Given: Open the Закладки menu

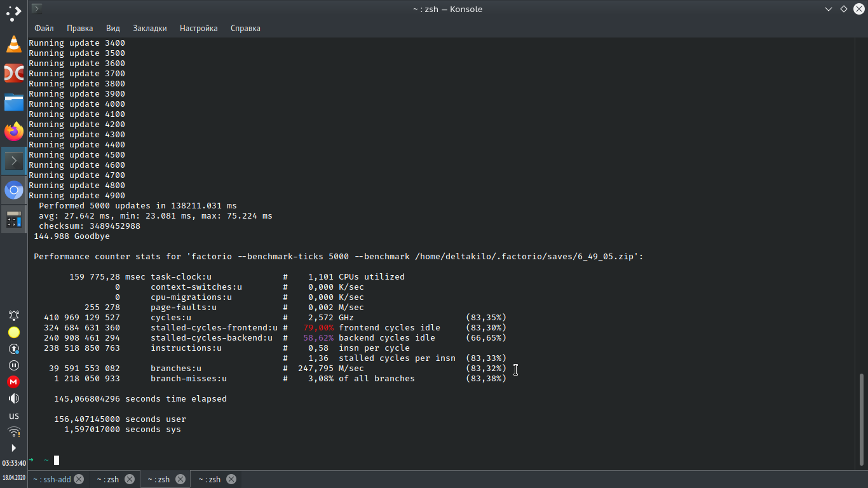Looking at the screenshot, I should [150, 28].
